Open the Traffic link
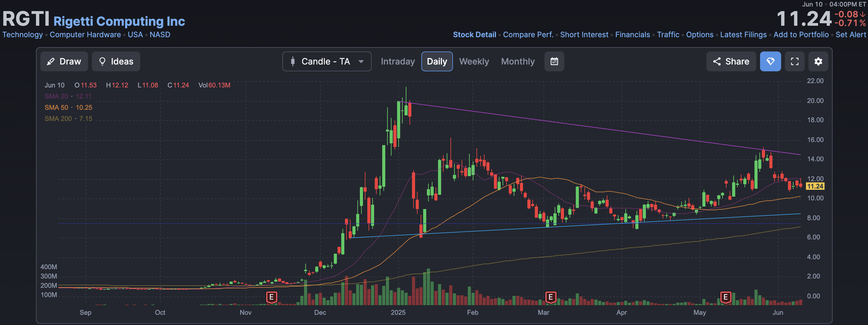This screenshot has width=868, height=325. [668, 35]
